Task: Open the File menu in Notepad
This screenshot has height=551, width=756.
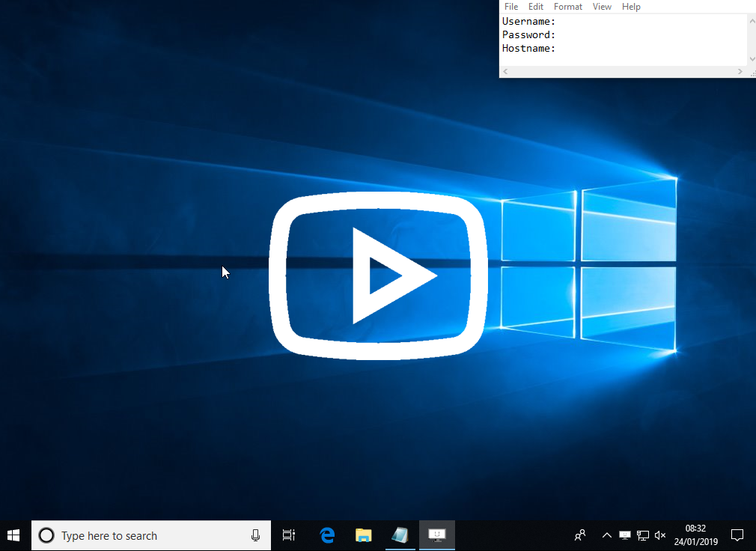Action: [511, 7]
